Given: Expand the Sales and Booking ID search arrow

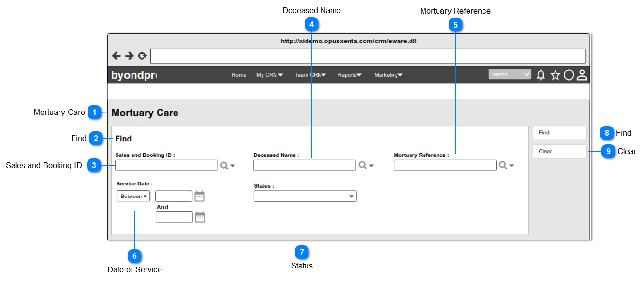Looking at the screenshot, I should coord(233,166).
